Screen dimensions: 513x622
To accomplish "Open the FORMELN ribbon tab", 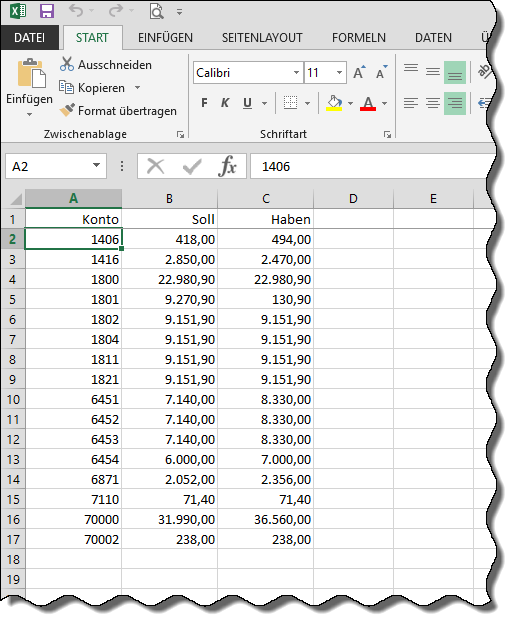I will [x=359, y=38].
